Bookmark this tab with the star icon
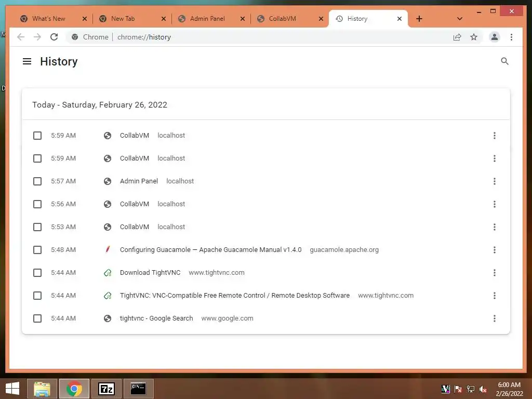The image size is (532, 399). point(474,37)
